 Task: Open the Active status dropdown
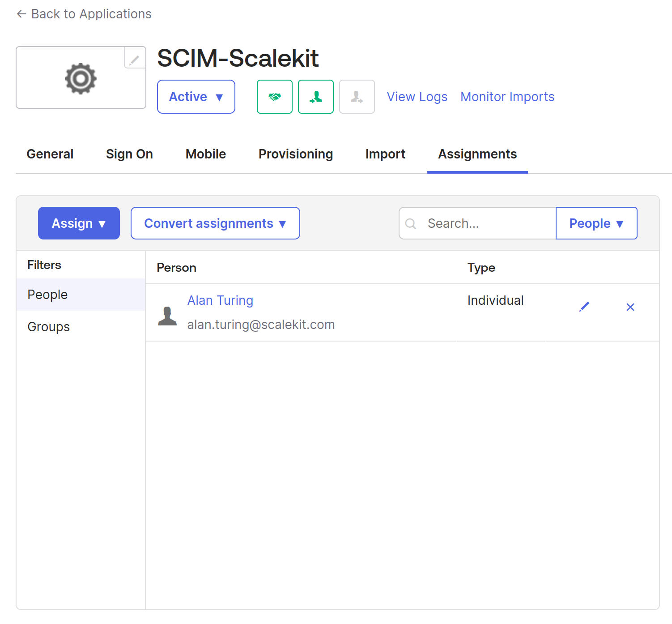196,97
